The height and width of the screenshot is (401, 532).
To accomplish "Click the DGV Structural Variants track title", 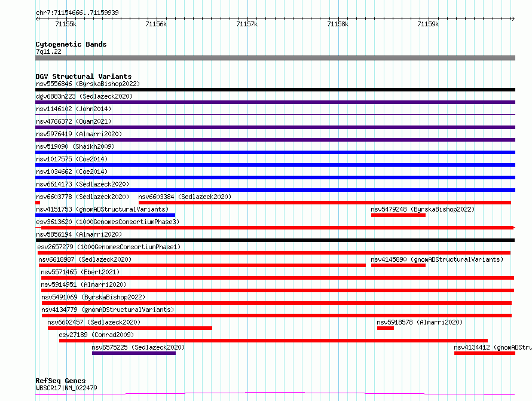I will coord(84,76).
